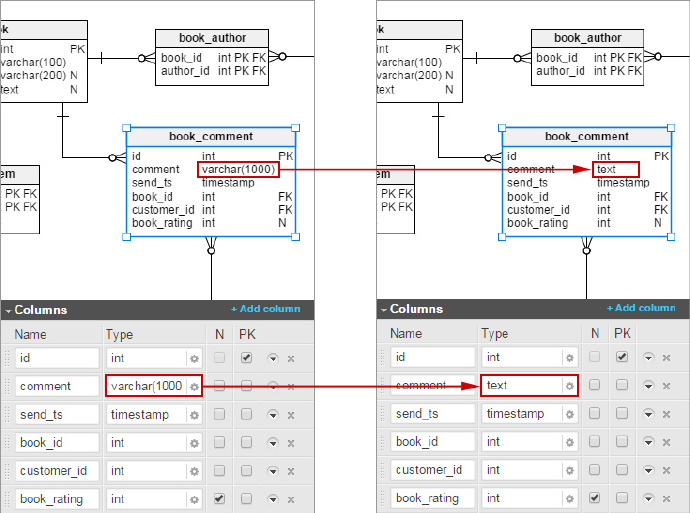Viewport: 690px width, 513px height.
Task: Collapse the Columns section, left panel
Action: 8,311
